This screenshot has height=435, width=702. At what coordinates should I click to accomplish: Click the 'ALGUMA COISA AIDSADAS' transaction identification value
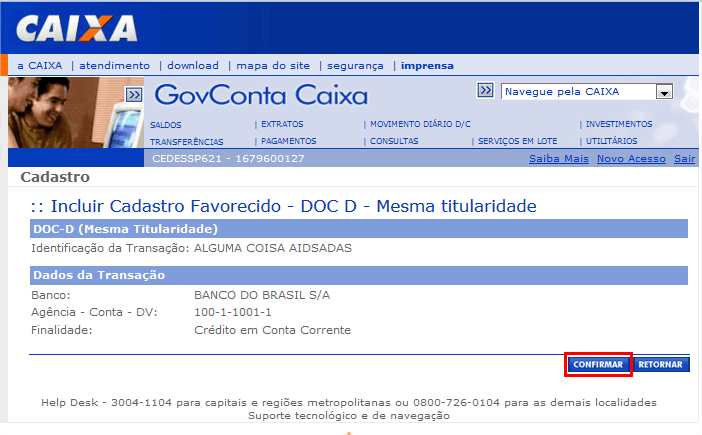click(x=273, y=248)
